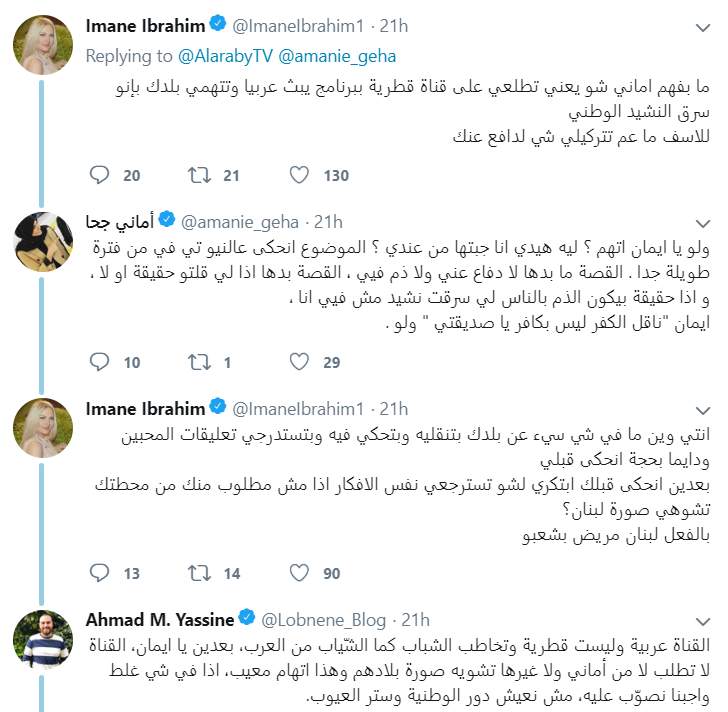728x712 pixels.
Task: Expand more options on أماني جحا's tweet
Action: pos(703,224)
